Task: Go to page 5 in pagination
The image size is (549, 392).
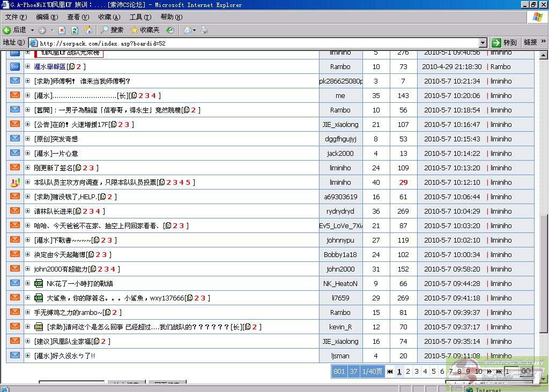Action: pos(434,371)
